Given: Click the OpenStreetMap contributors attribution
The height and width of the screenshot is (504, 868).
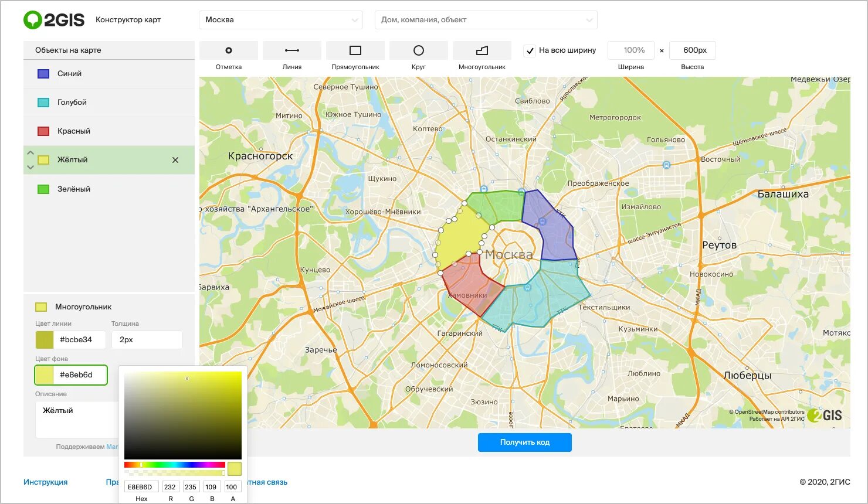Looking at the screenshot, I should (x=767, y=412).
